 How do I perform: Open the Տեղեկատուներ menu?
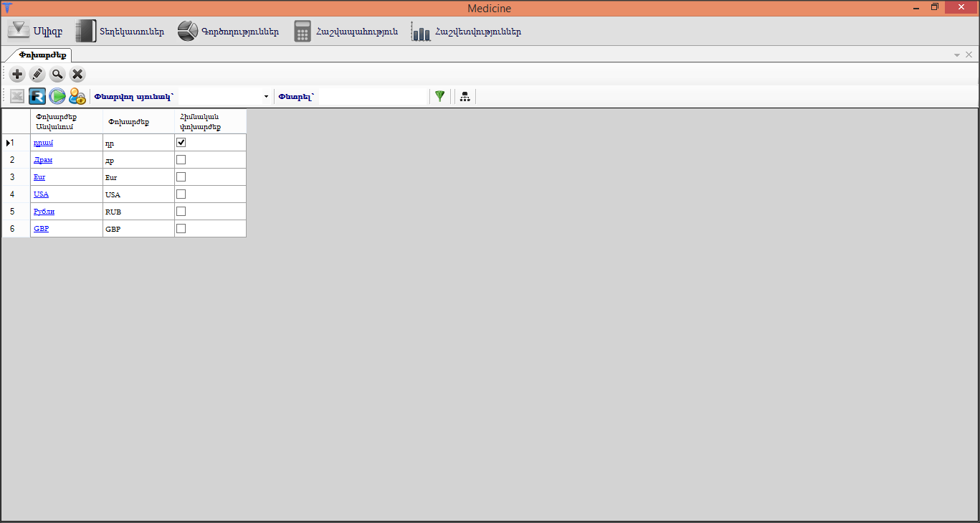click(x=120, y=32)
